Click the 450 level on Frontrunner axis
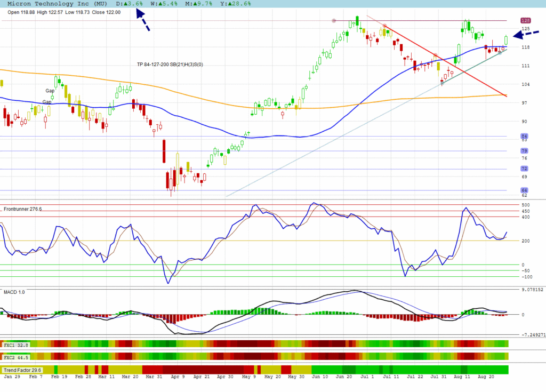The width and height of the screenshot is (546, 392). (x=525, y=211)
